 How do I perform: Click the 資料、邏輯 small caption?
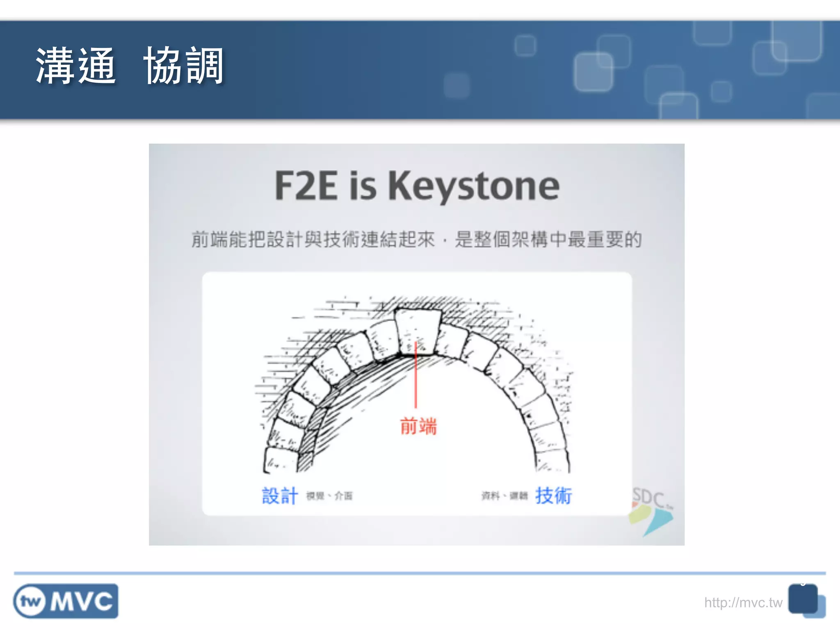[504, 496]
